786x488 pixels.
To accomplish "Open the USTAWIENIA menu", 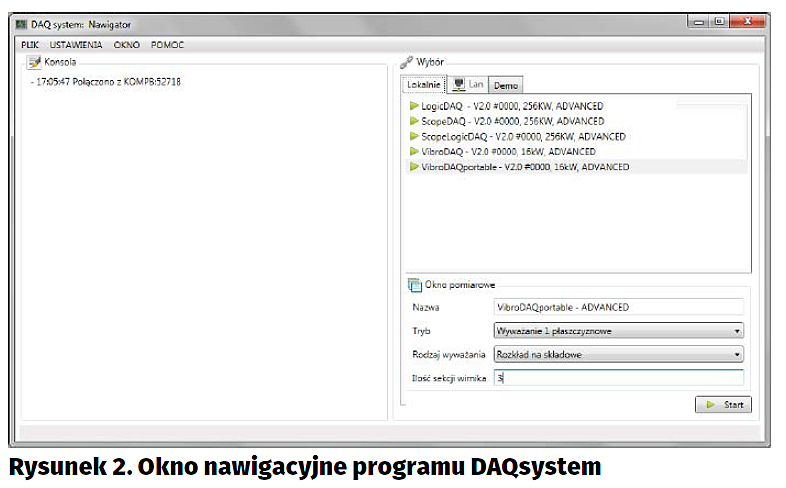I will tap(76, 45).
